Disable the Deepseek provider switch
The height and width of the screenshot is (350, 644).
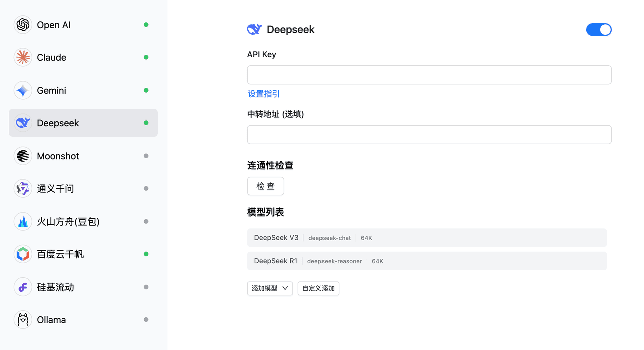(599, 30)
